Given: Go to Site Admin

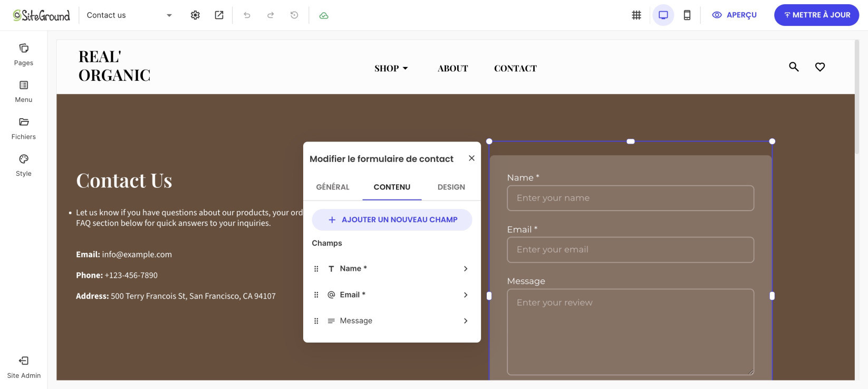Looking at the screenshot, I should pos(24,367).
